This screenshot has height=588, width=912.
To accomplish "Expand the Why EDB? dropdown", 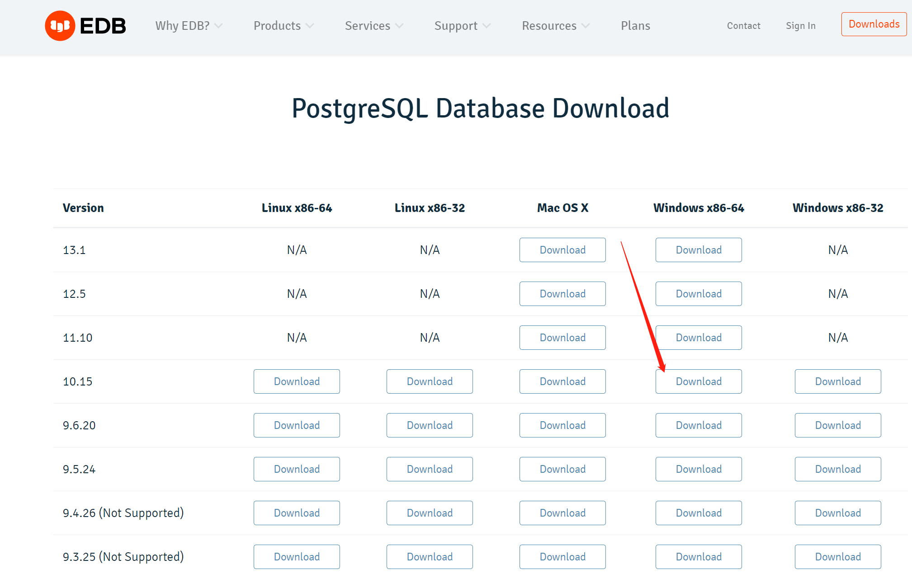I will point(189,26).
